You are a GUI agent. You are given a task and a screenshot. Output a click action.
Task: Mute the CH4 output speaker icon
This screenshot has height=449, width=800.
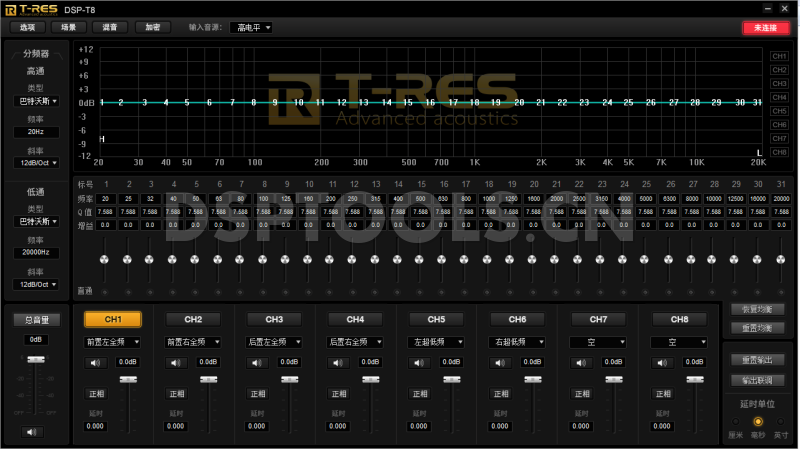click(x=338, y=363)
